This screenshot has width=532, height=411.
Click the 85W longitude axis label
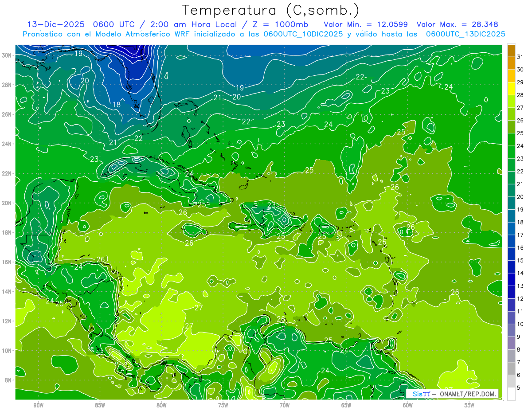100,405
